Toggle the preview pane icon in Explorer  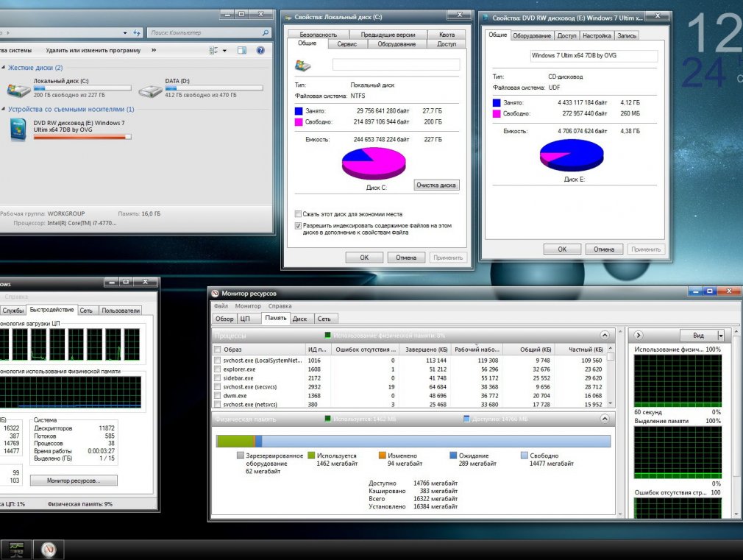[x=242, y=50]
